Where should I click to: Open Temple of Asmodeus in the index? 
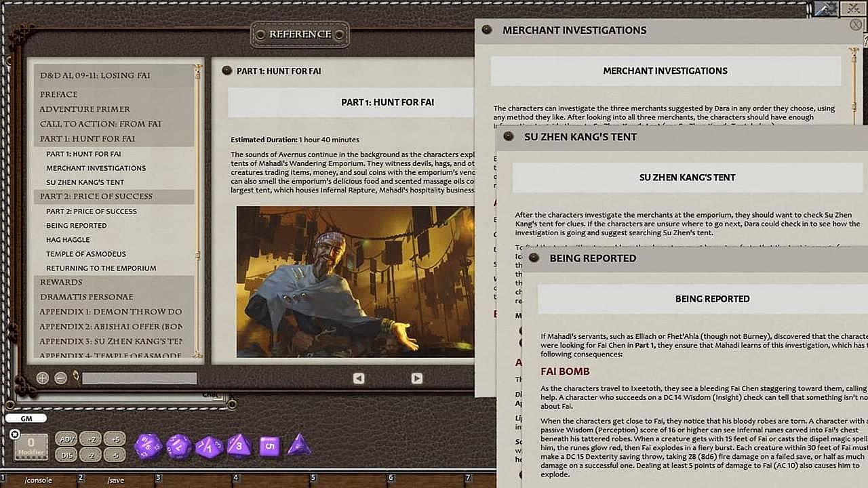point(86,254)
